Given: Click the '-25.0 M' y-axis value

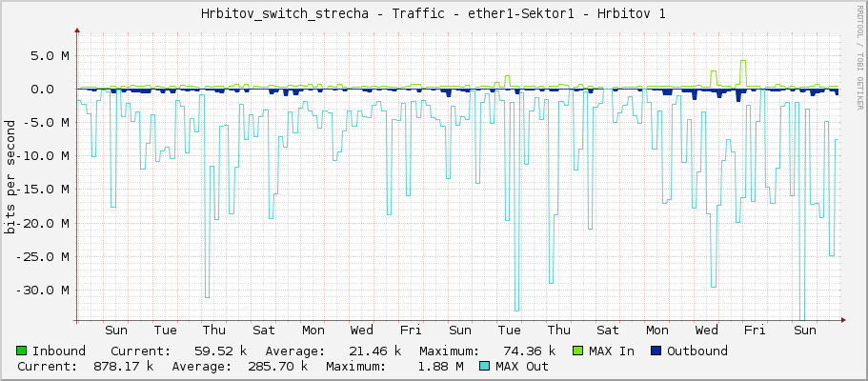Looking at the screenshot, I should (x=42, y=257).
